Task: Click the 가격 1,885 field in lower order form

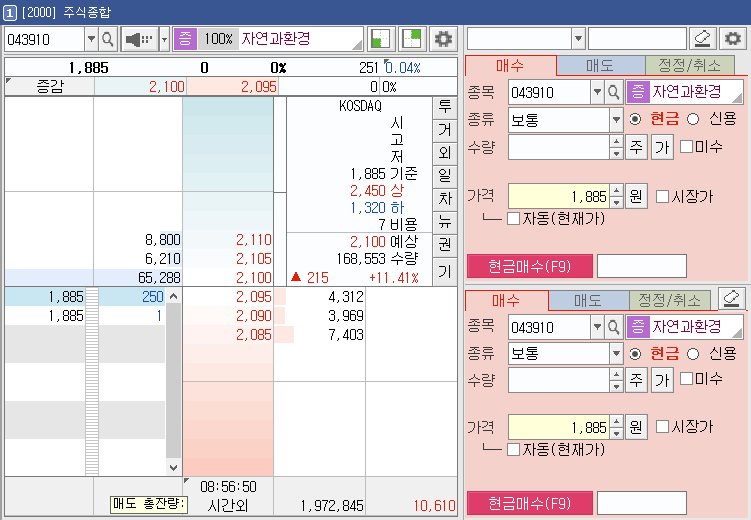Action: (558, 427)
